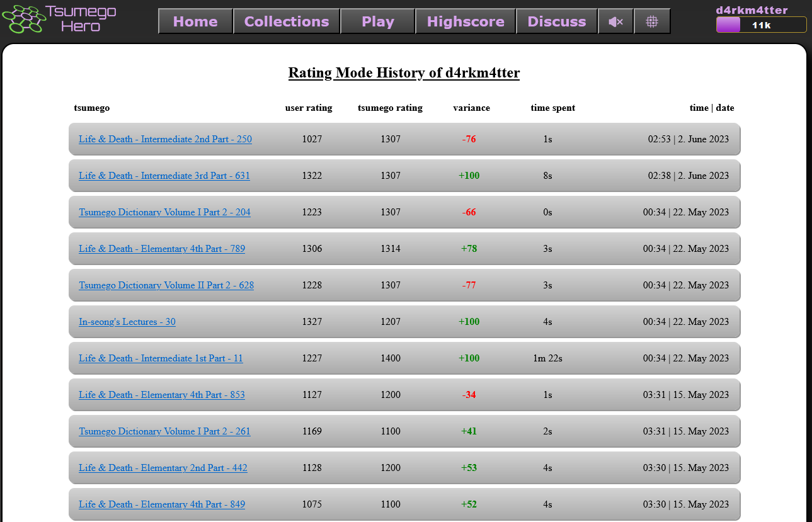This screenshot has height=522, width=812.
Task: Open Life & Death Elementary 4th Part 789
Action: (162, 249)
